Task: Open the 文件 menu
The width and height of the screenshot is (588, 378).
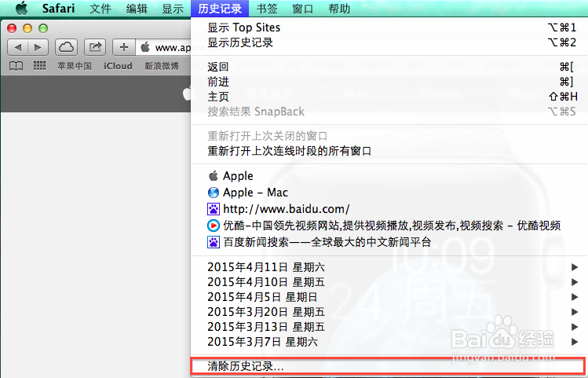Action: 100,9
